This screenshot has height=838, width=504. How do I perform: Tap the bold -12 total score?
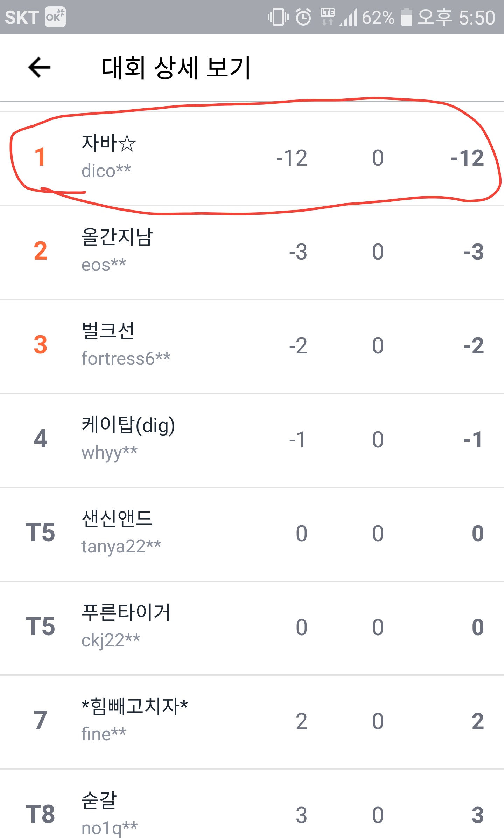tap(467, 158)
